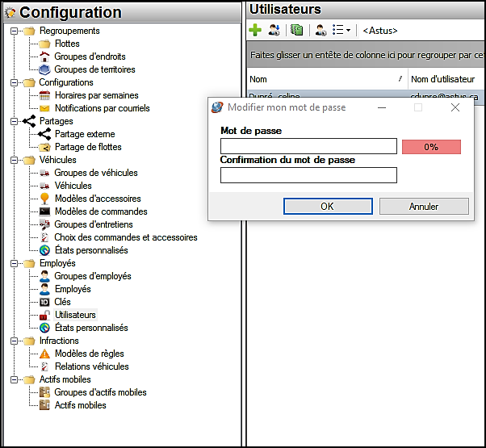Image resolution: width=486 pixels, height=448 pixels.
Task: Click the green export spreadsheet icon
Action: click(297, 31)
